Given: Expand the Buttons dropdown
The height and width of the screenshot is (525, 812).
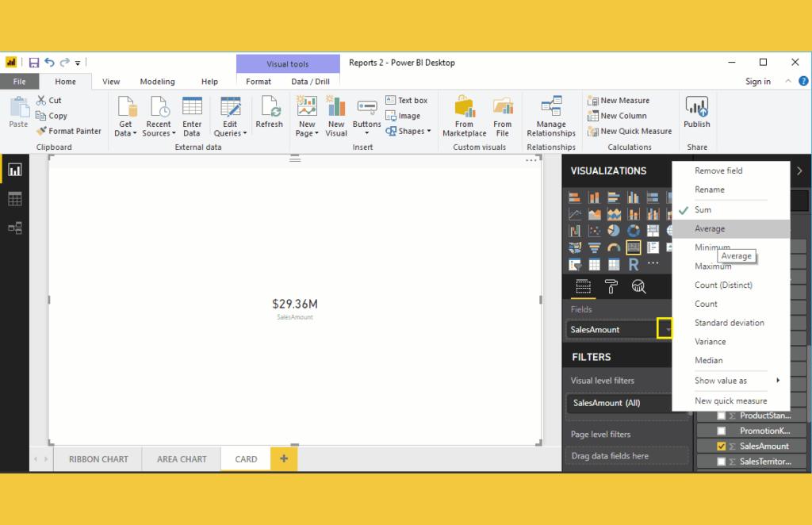Looking at the screenshot, I should point(366,133).
